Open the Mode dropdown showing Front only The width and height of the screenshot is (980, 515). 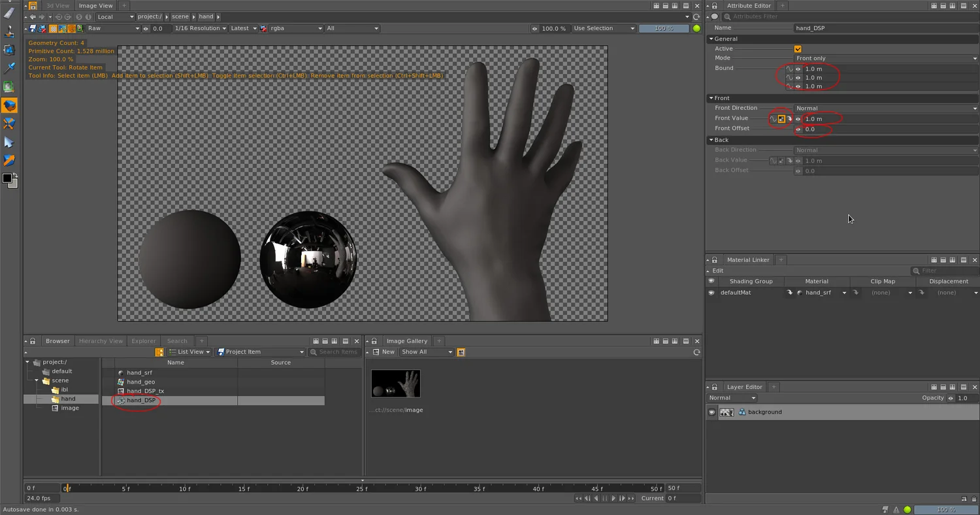coord(886,58)
